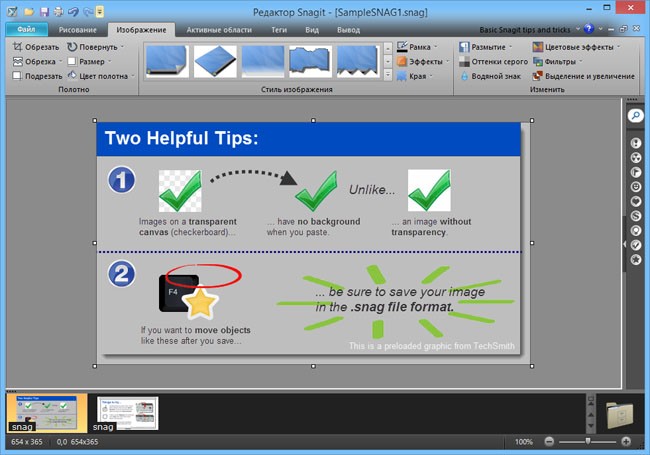650x455 pixels.
Task: Click the 100% zoom level text
Action: [x=524, y=442]
